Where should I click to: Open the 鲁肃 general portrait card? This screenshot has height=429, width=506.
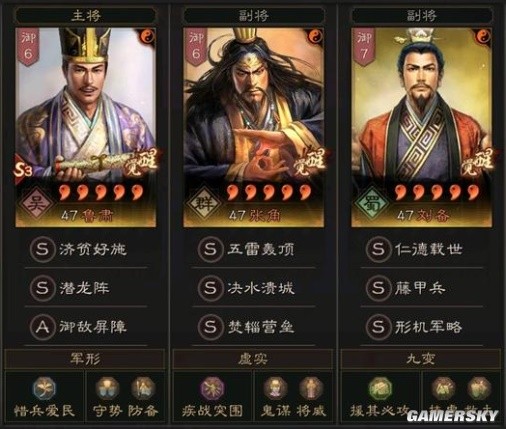coord(86,127)
